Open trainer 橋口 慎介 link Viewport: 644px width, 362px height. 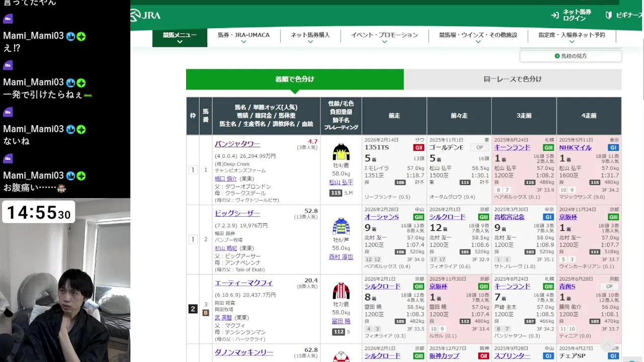(226, 178)
